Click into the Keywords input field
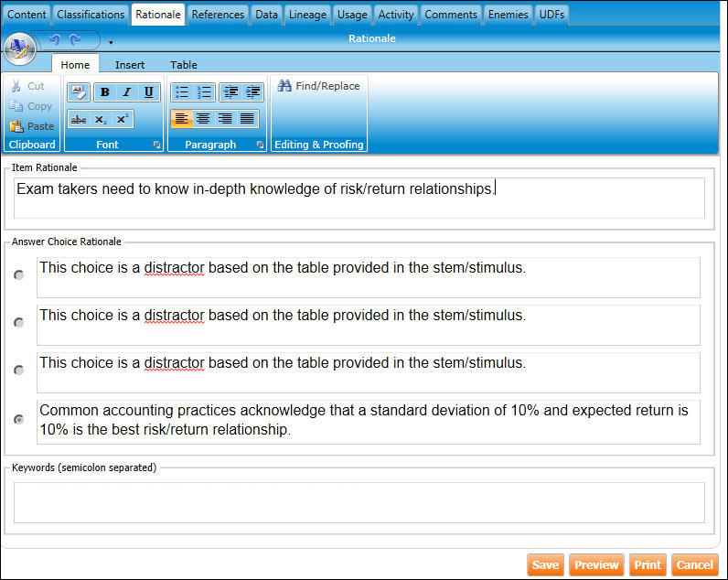This screenshot has height=580, width=728. point(359,502)
